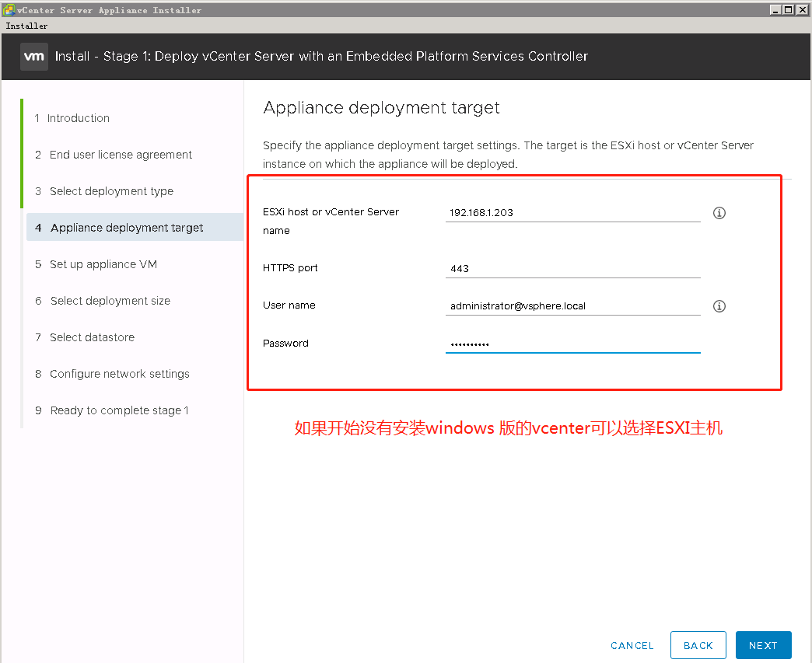Image resolution: width=812 pixels, height=663 pixels.
Task: Click the CANCEL button
Action: tap(632, 645)
